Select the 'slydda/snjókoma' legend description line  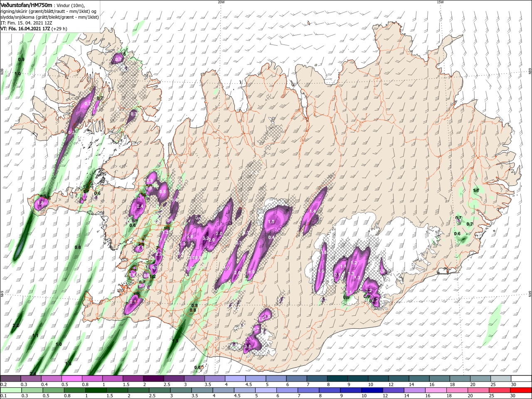49,17
